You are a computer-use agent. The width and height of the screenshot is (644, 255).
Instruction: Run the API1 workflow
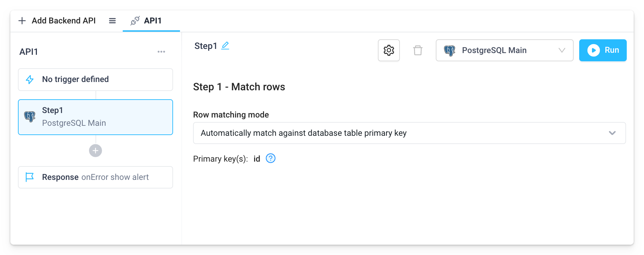pyautogui.click(x=603, y=50)
